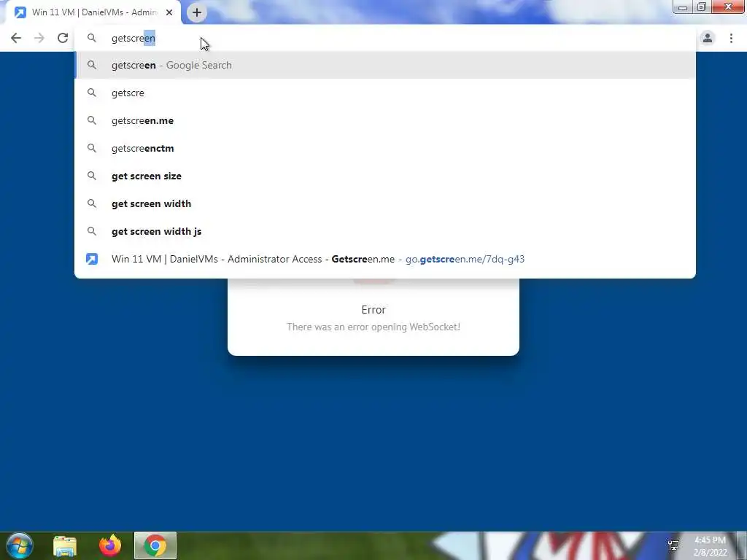
Task: Click the 'Error' heading text
Action: click(x=373, y=310)
